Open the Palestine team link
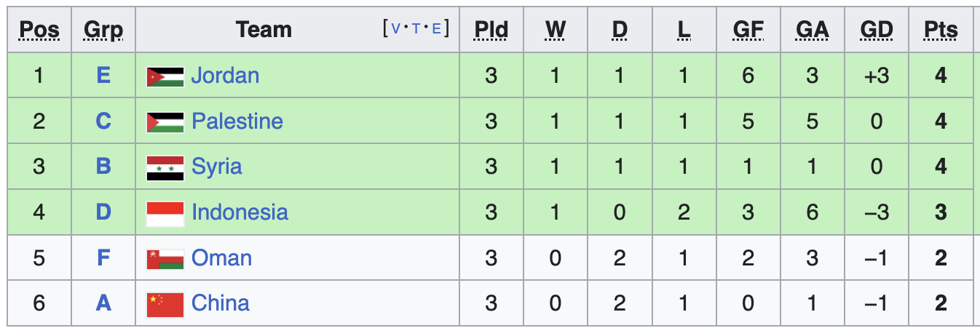Screen dimensions: 980x336 point(237,121)
